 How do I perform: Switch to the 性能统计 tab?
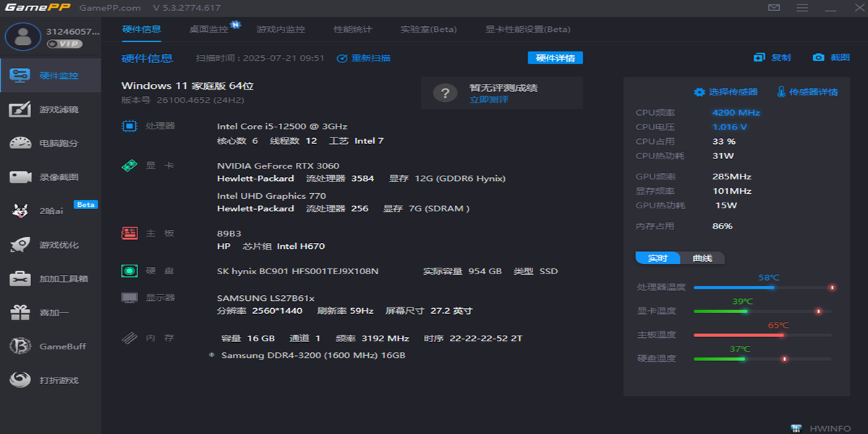(x=353, y=30)
